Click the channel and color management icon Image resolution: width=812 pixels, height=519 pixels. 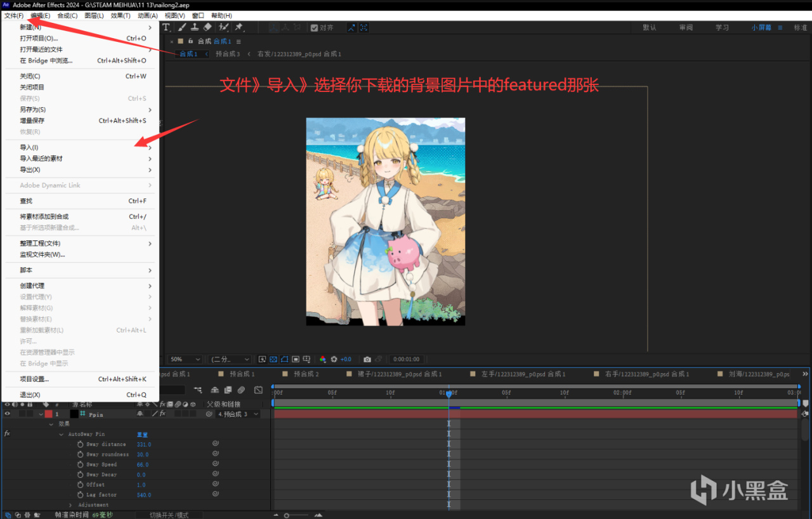pyautogui.click(x=323, y=359)
